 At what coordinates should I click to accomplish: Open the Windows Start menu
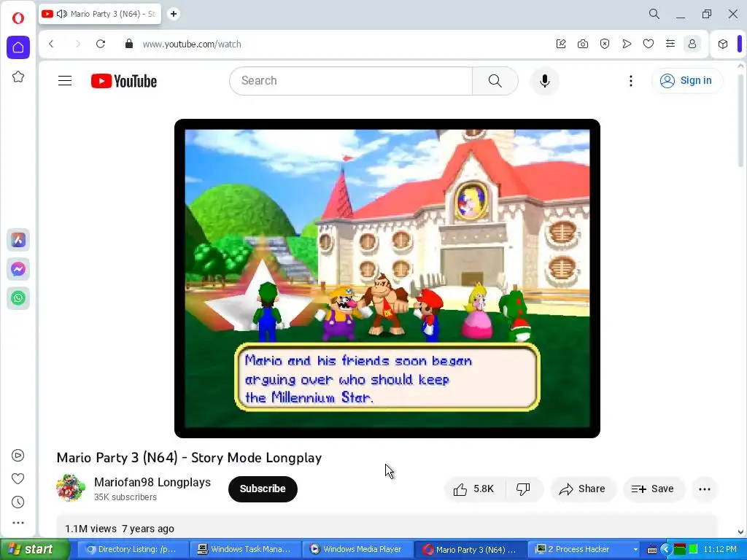coord(34,550)
